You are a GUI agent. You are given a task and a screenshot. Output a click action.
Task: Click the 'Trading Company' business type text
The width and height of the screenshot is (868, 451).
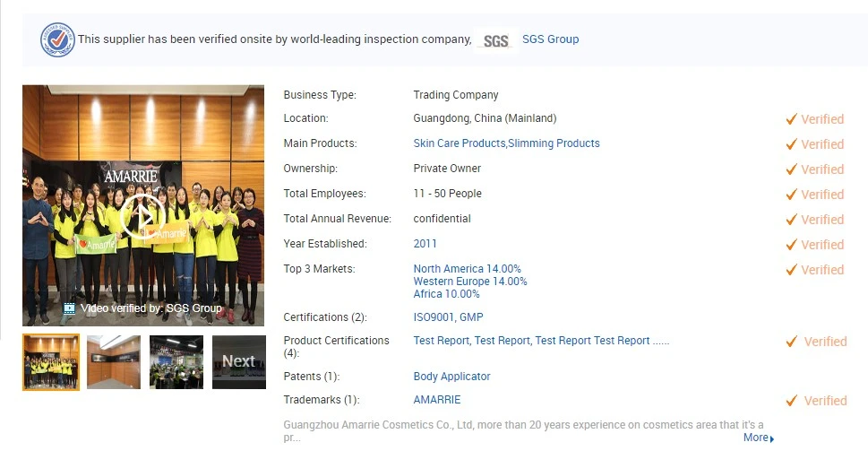(x=456, y=95)
